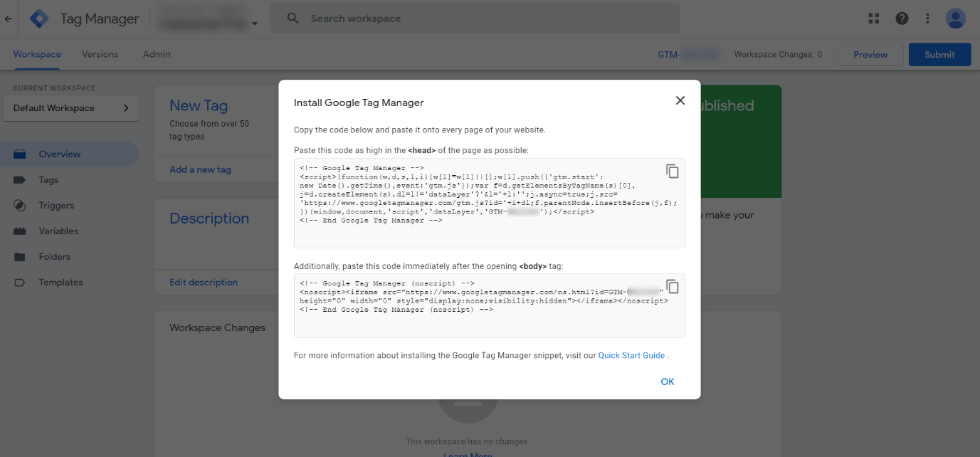Click the Overview sidebar icon
The height and width of the screenshot is (457, 980).
click(20, 154)
